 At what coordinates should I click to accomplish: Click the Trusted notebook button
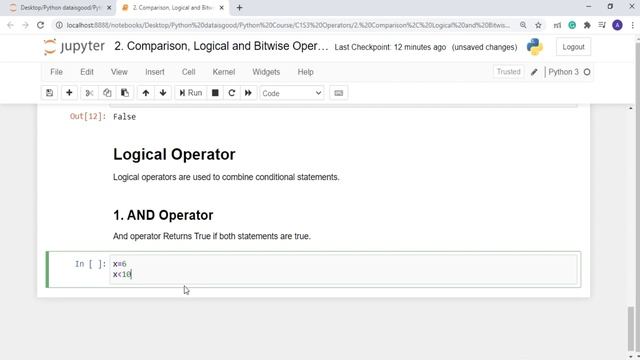point(509,72)
